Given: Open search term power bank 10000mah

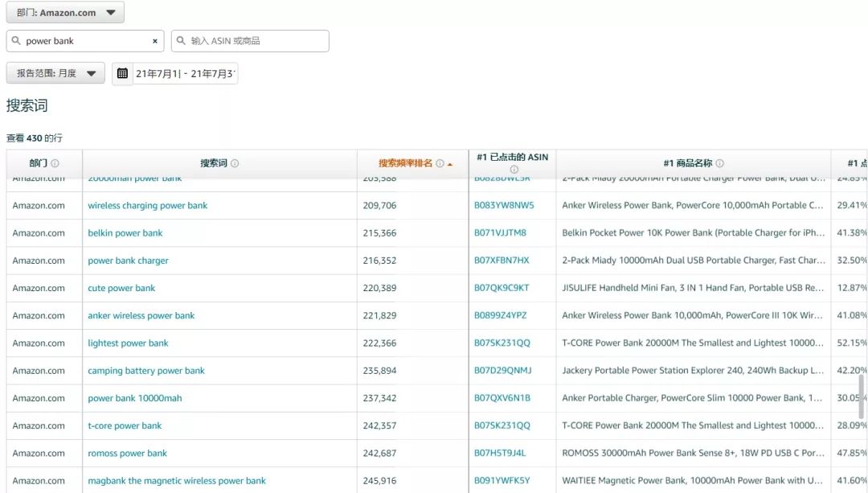Looking at the screenshot, I should 134,398.
